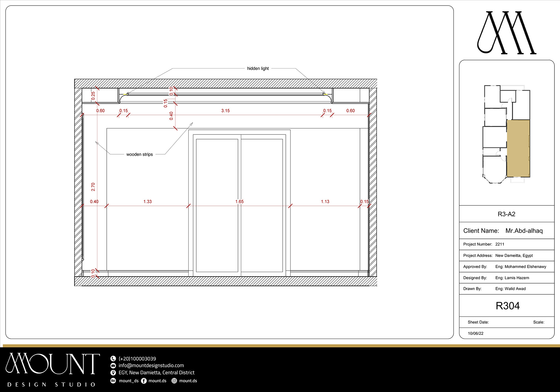The height and width of the screenshot is (392, 560).
Task: Click the right 0.60 ceiling dimension
Action: coord(350,111)
